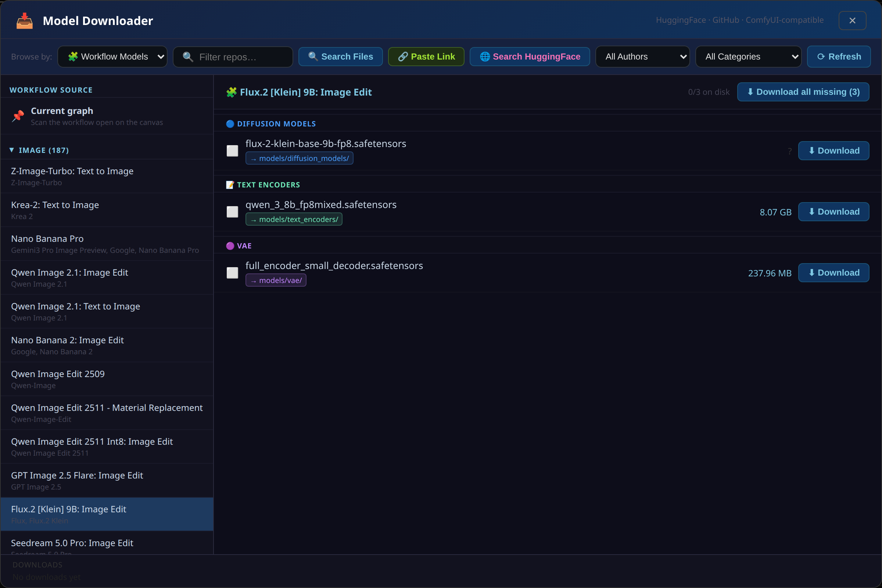Close the Model Downloader dialog
Image resolution: width=882 pixels, height=588 pixels.
(852, 21)
